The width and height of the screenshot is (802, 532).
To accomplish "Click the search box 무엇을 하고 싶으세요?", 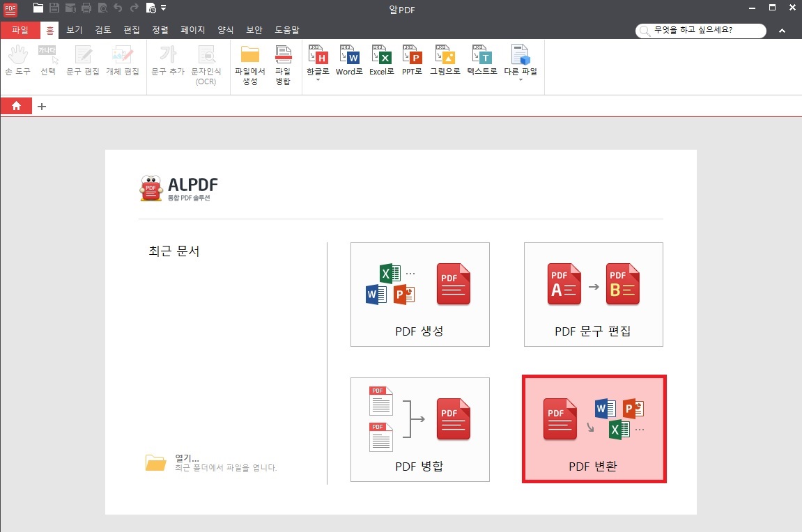I will tap(701, 31).
